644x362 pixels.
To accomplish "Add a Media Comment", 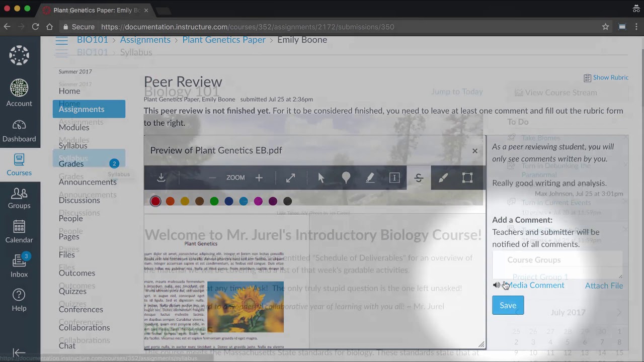I will 529,285.
